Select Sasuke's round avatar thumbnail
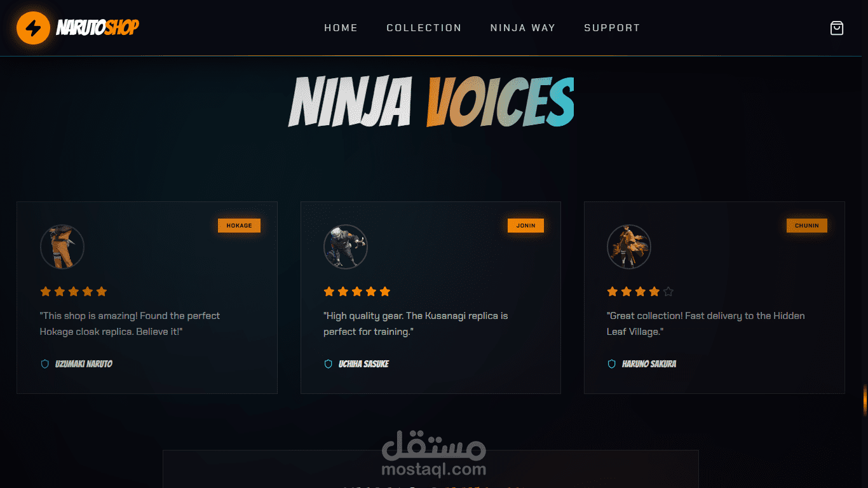The image size is (868, 488). [346, 247]
